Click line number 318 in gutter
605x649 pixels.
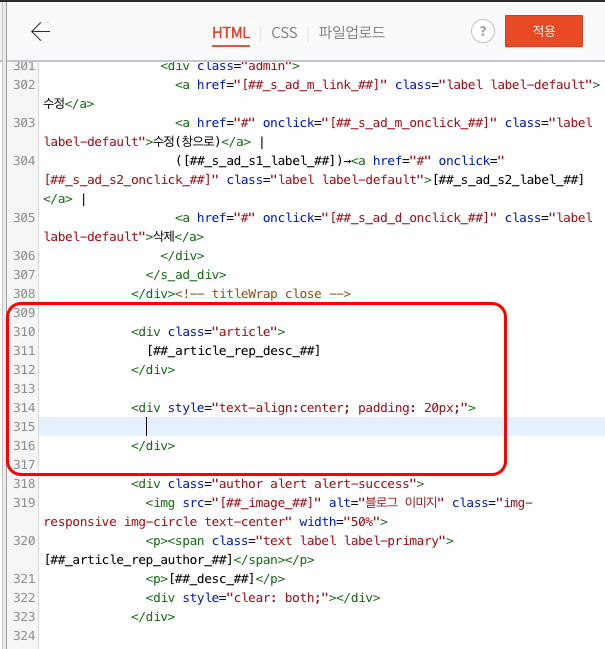(24, 483)
